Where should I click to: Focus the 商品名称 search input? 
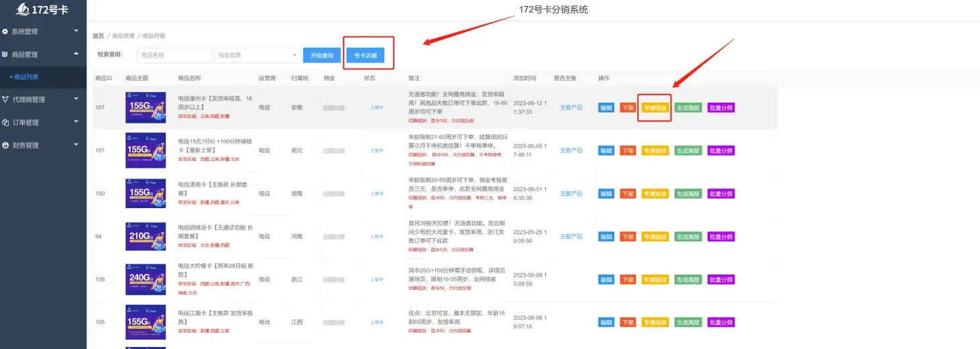173,55
